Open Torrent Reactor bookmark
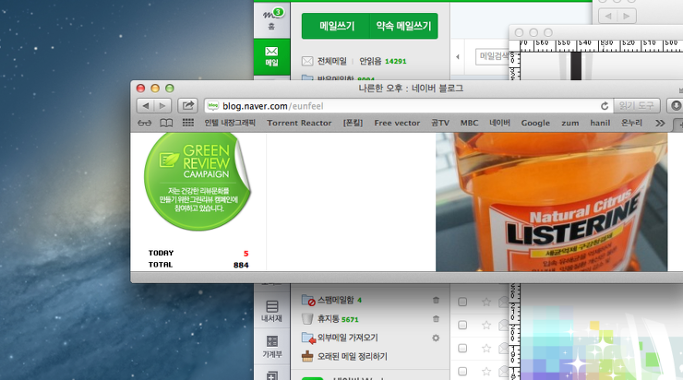The height and width of the screenshot is (380, 683). [299, 123]
